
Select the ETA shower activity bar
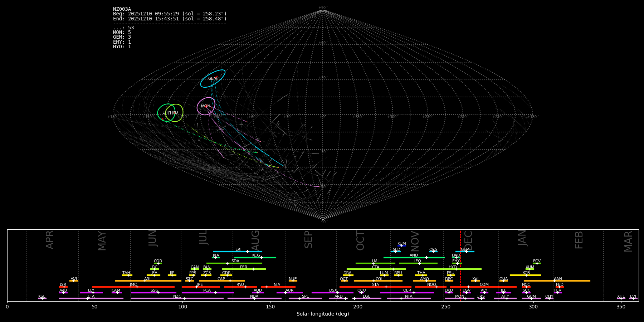click(91, 298)
